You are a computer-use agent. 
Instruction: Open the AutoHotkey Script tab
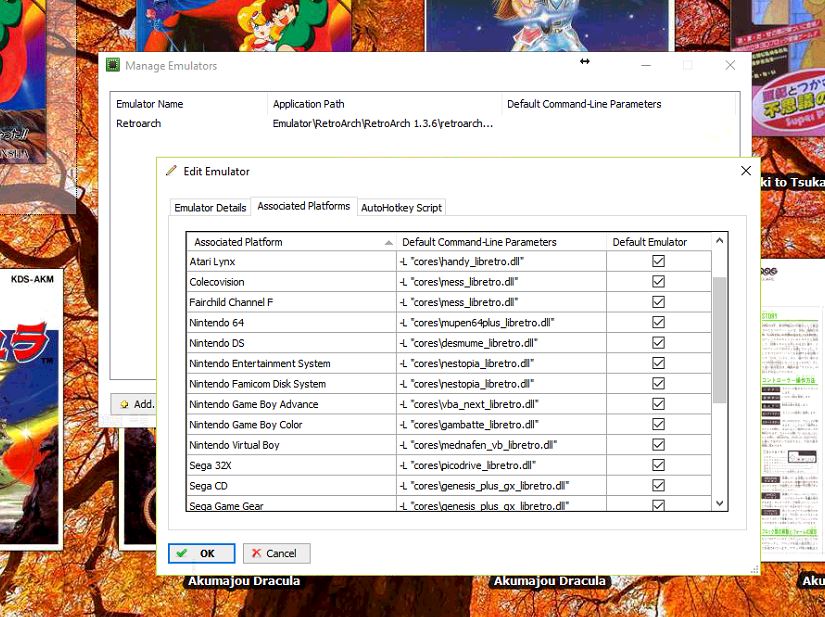401,208
